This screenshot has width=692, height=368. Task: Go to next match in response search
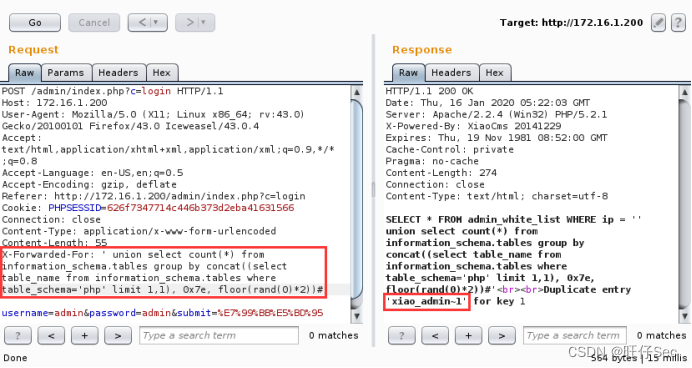(502, 336)
